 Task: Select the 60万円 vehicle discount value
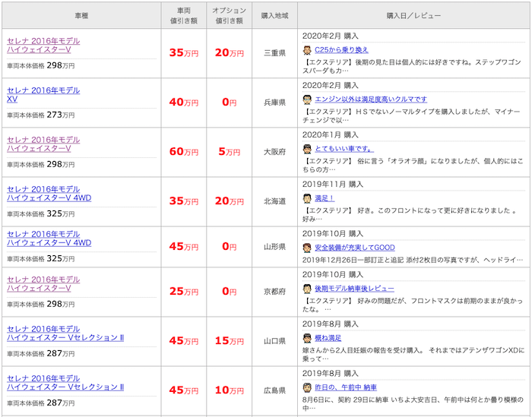(x=184, y=152)
